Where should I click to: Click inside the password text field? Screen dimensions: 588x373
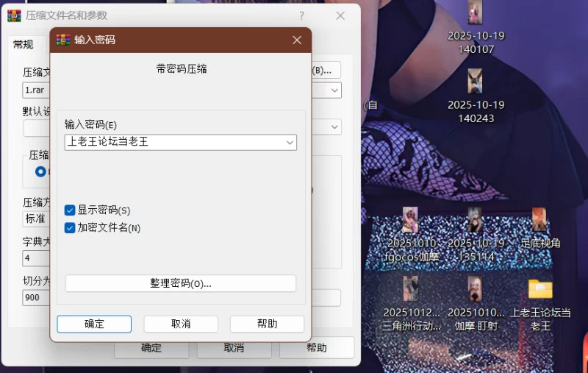pyautogui.click(x=173, y=142)
